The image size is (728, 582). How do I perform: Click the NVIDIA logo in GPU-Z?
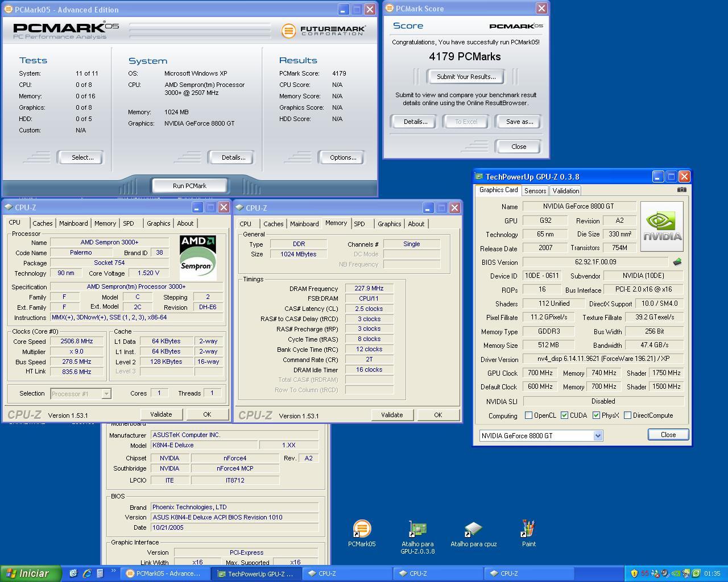(x=661, y=226)
